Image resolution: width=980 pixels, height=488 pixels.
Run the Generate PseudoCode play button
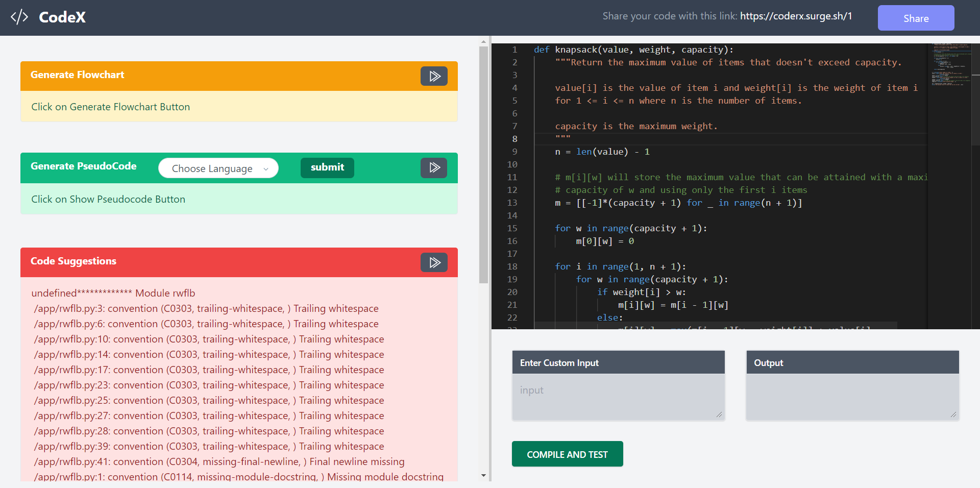(434, 167)
